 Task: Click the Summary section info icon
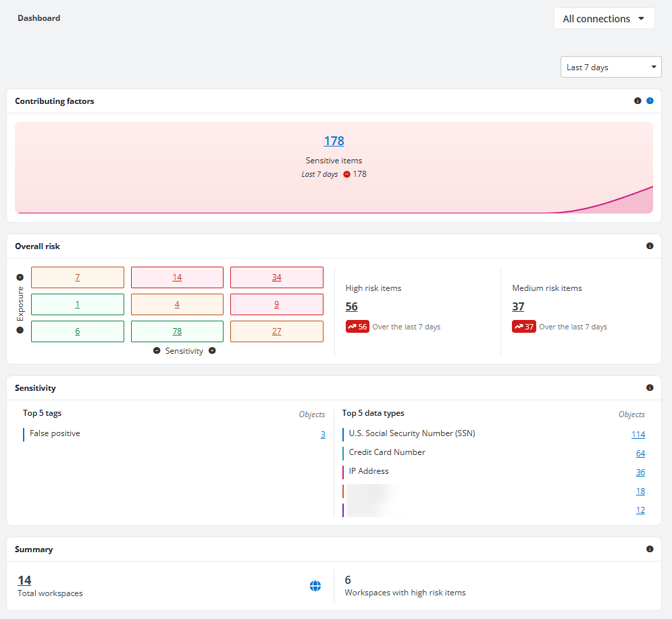(x=650, y=549)
